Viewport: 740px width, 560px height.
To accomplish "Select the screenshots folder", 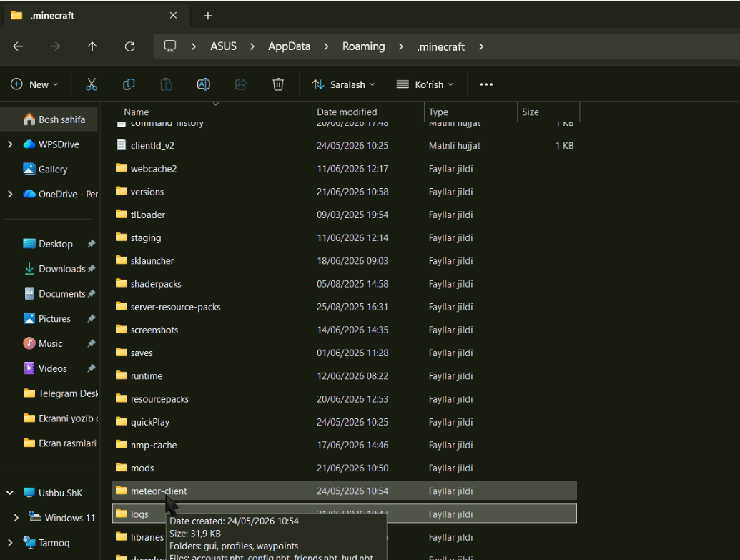I will click(345, 330).
